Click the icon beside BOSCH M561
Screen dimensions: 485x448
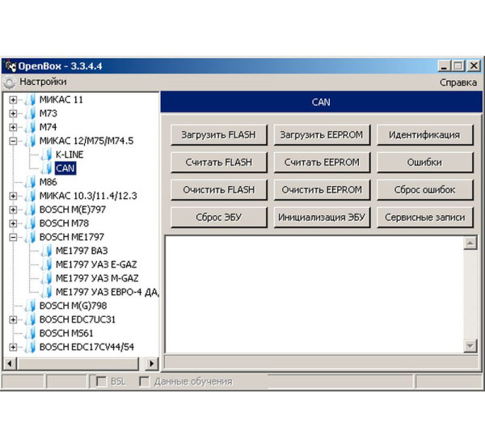30,333
